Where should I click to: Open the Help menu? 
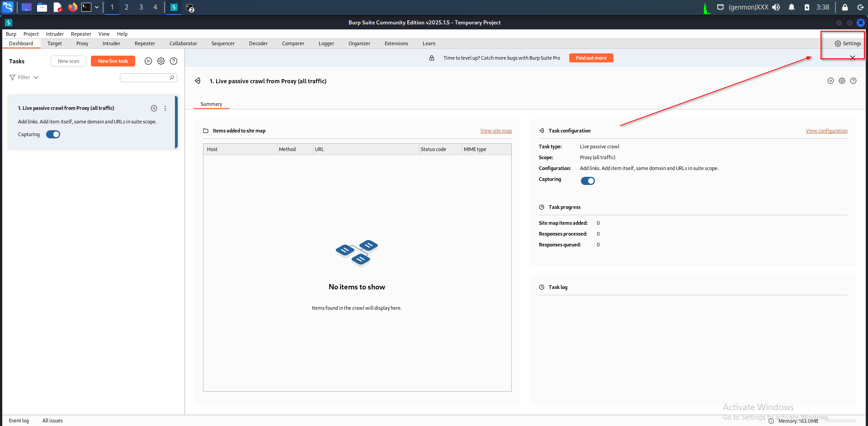tap(122, 34)
